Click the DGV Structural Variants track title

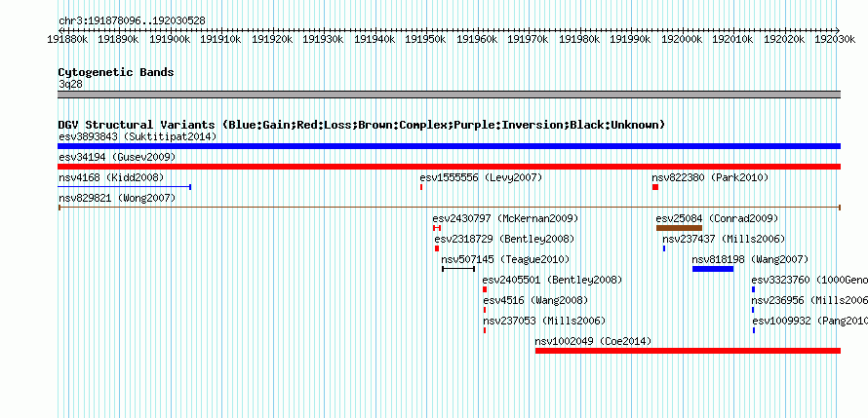[362, 125]
